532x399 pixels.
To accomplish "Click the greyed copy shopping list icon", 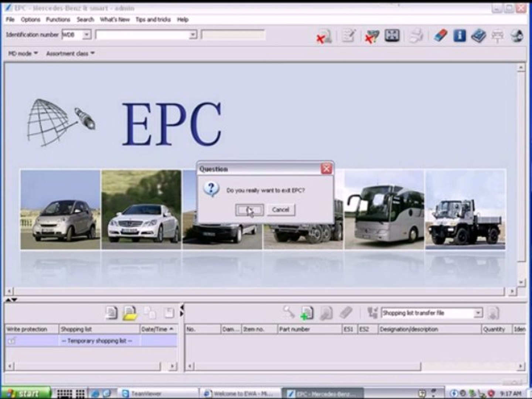I will (x=150, y=313).
